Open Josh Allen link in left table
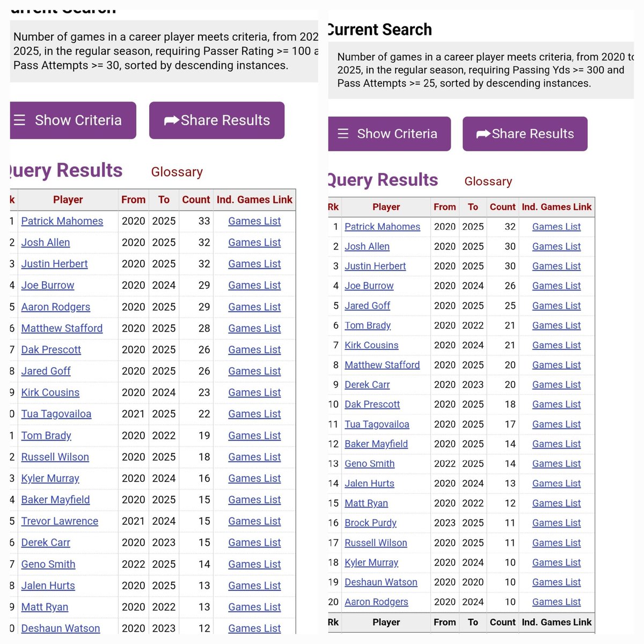This screenshot has height=644, width=644. (46, 243)
